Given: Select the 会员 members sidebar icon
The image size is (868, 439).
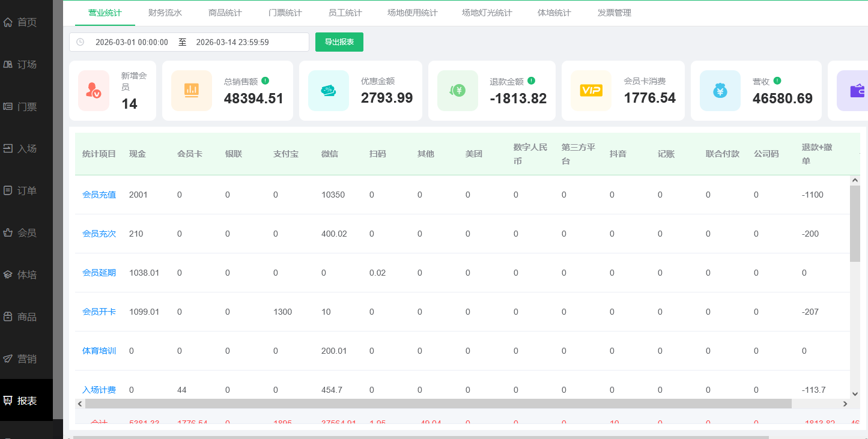Looking at the screenshot, I should pyautogui.click(x=7, y=232).
